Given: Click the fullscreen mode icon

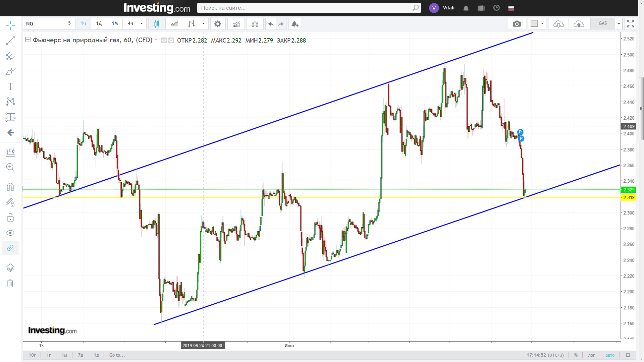Looking at the screenshot, I should [631, 24].
